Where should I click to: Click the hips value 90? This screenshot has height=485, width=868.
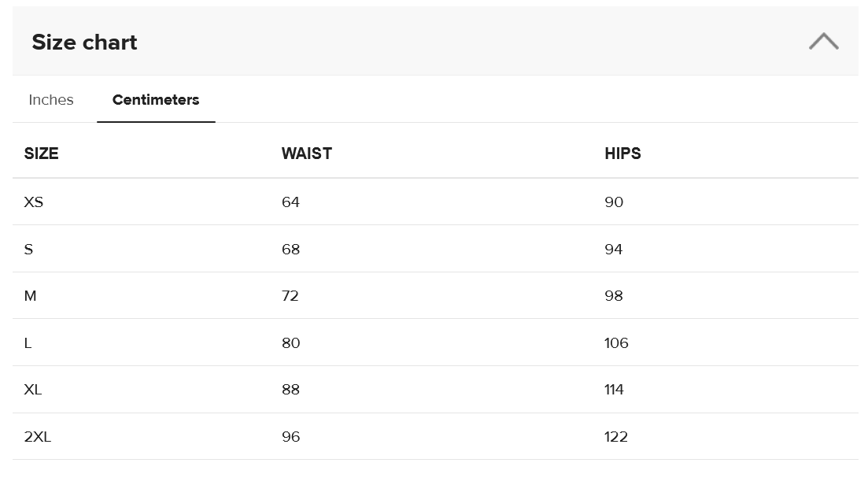click(614, 202)
